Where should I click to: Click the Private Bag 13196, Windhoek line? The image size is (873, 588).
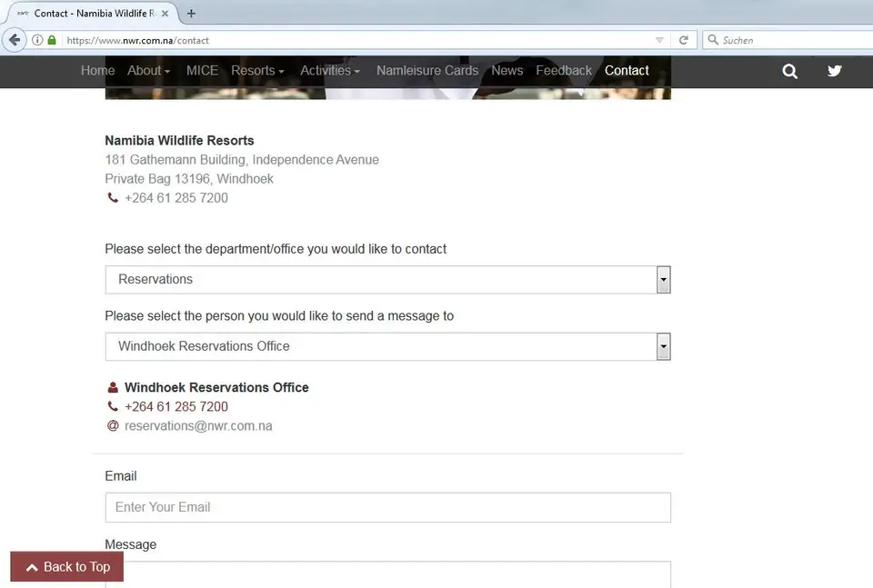(x=189, y=178)
